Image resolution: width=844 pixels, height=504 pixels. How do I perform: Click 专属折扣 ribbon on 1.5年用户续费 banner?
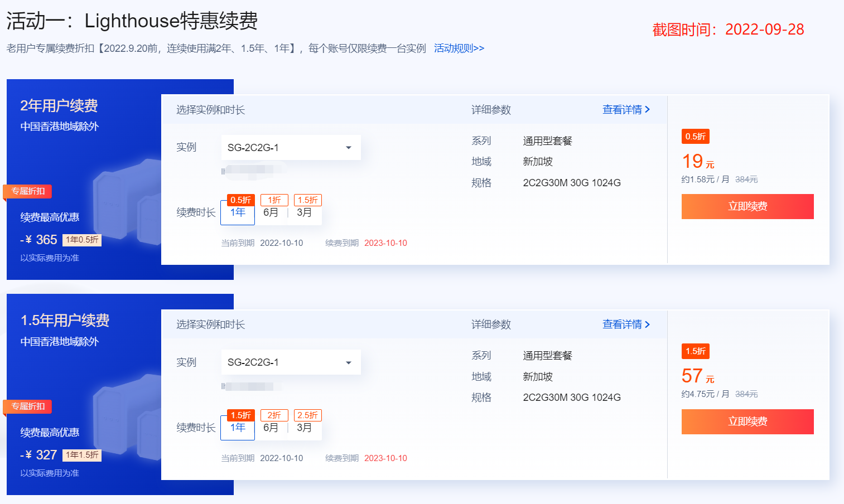coord(27,406)
